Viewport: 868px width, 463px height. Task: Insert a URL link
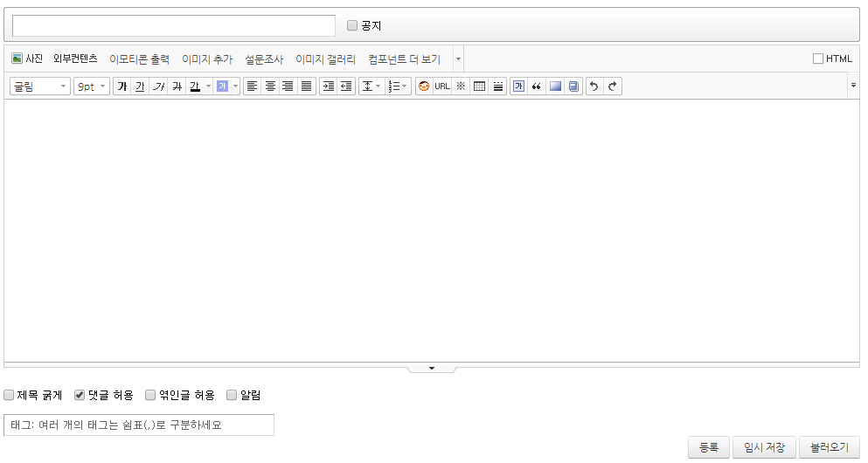click(x=442, y=86)
